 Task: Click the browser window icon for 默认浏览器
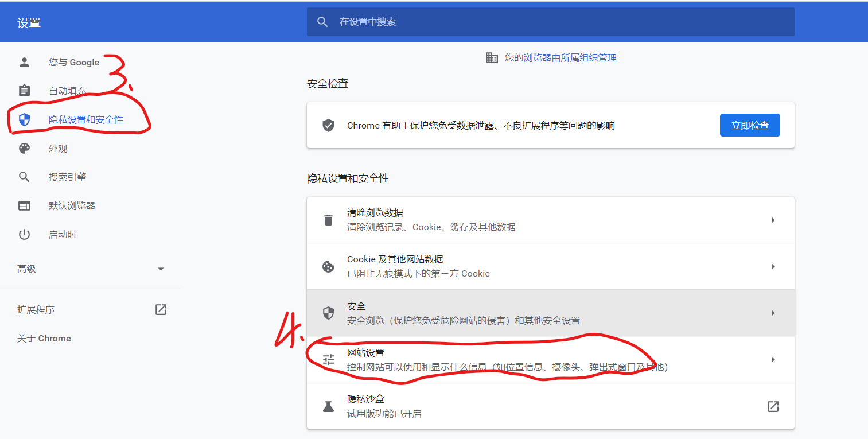(24, 205)
